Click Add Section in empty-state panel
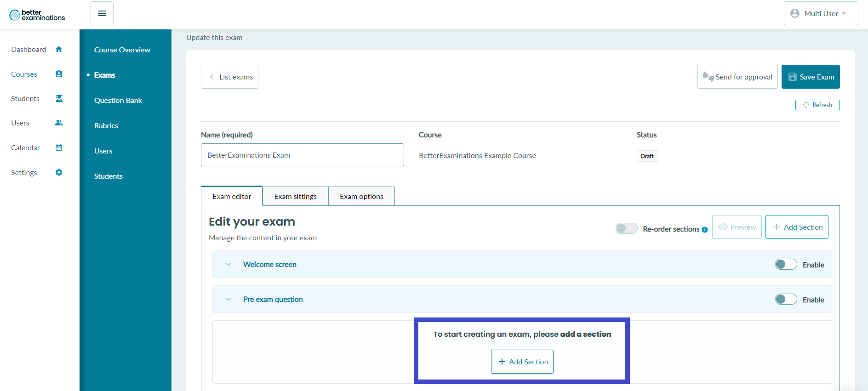Viewport: 868px width, 391px height. 522,362
